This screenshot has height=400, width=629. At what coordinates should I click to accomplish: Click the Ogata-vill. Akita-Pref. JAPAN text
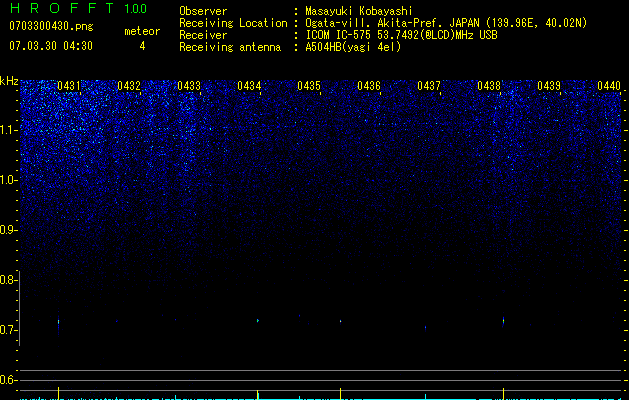click(x=392, y=23)
